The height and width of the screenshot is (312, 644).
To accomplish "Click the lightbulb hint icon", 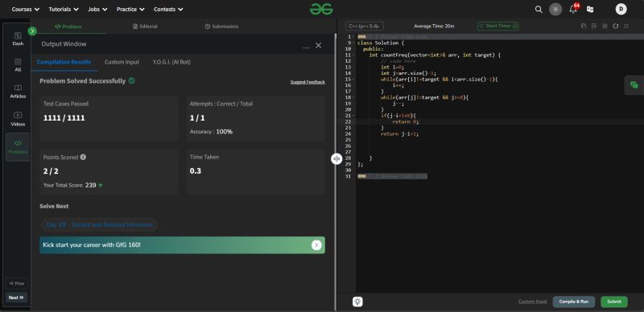I will [x=357, y=302].
